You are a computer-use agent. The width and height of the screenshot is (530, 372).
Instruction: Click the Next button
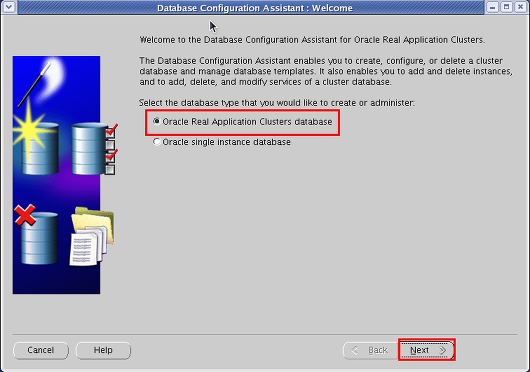(x=427, y=350)
